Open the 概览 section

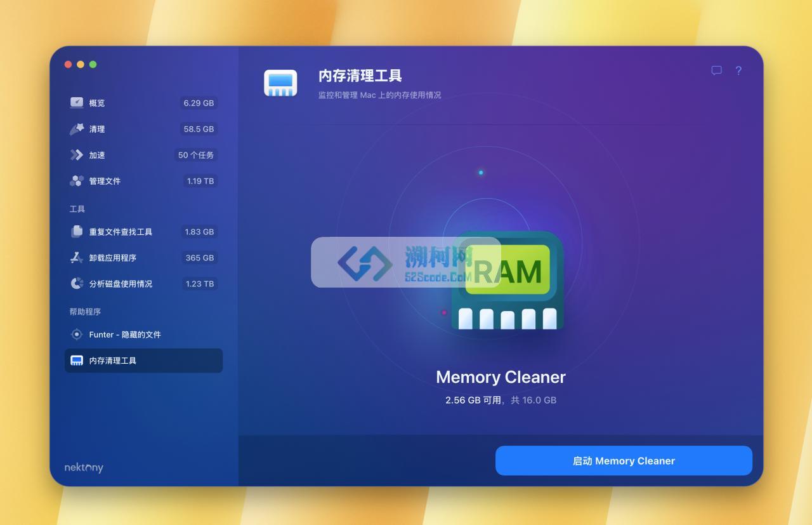click(x=143, y=103)
